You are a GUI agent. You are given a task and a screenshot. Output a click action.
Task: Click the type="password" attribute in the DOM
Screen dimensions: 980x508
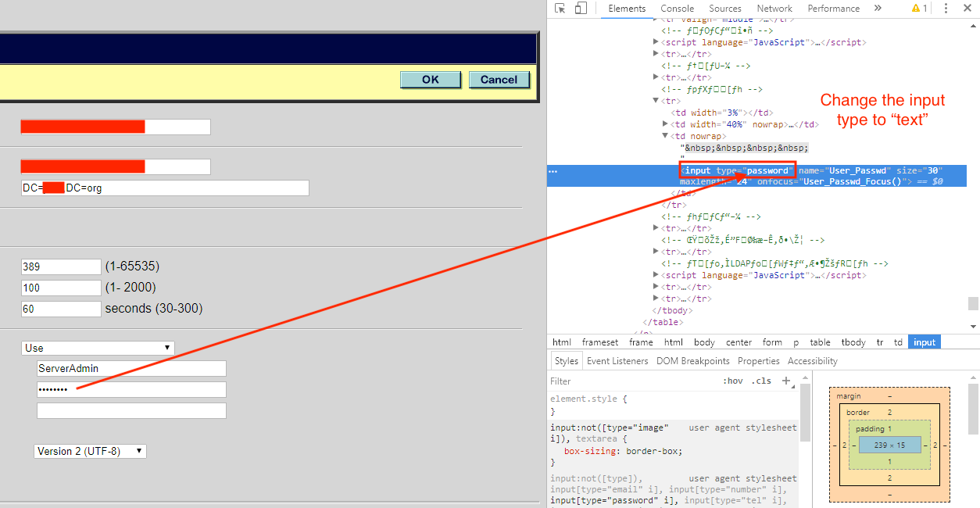pyautogui.click(x=755, y=170)
